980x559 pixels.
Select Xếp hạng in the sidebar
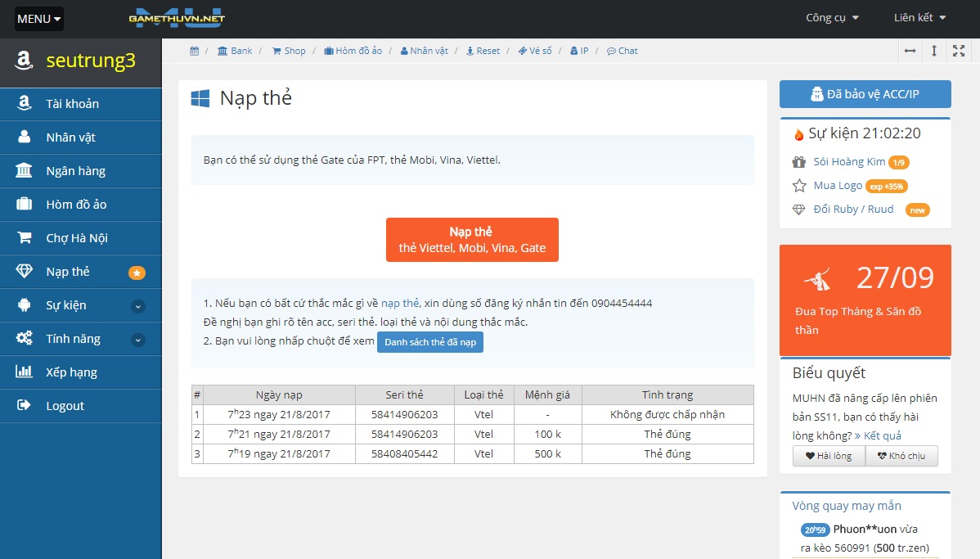coord(71,372)
